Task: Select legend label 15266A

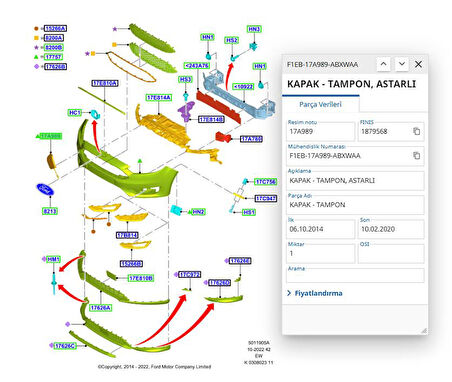Action: click(x=56, y=28)
